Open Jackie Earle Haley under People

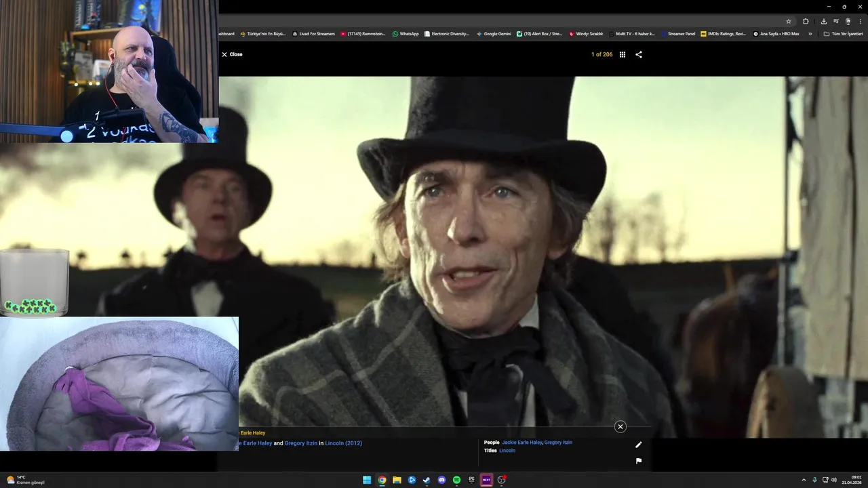tap(522, 443)
